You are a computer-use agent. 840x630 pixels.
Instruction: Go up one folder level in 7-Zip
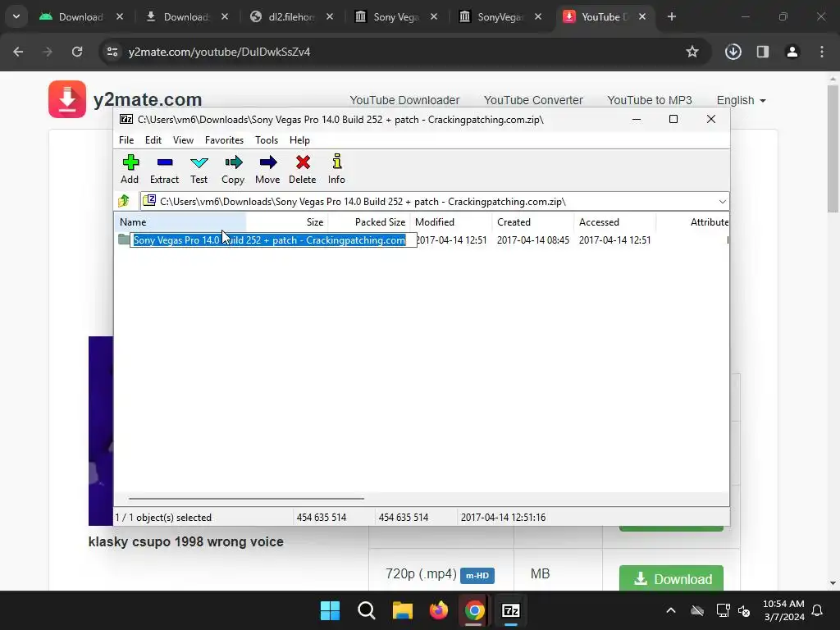pos(125,202)
